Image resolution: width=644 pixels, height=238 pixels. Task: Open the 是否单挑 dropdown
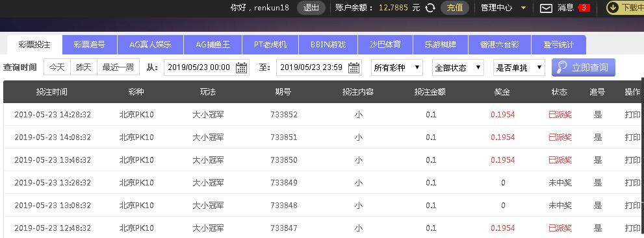(519, 67)
